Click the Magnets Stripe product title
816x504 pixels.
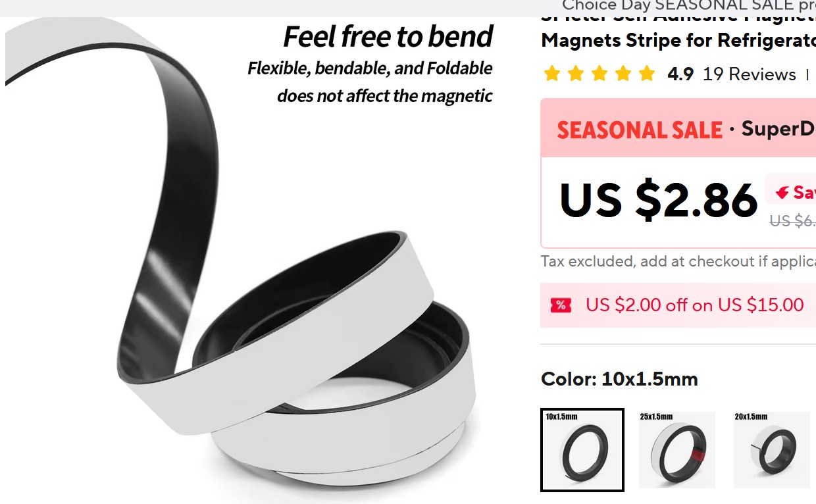click(x=678, y=40)
